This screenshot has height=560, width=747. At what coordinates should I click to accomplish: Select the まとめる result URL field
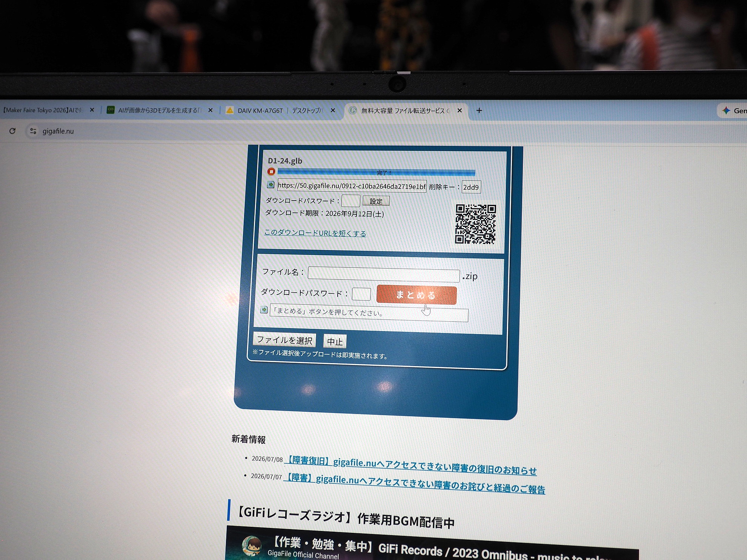[x=369, y=313]
